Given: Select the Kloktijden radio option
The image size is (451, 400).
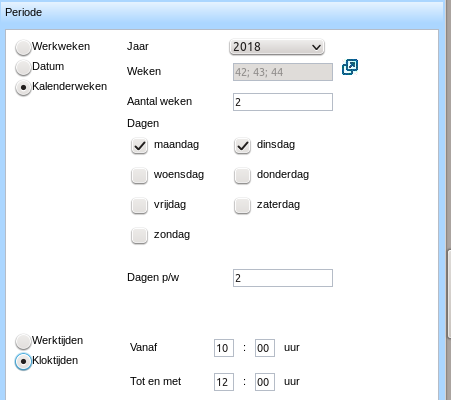Looking at the screenshot, I should click(x=23, y=361).
